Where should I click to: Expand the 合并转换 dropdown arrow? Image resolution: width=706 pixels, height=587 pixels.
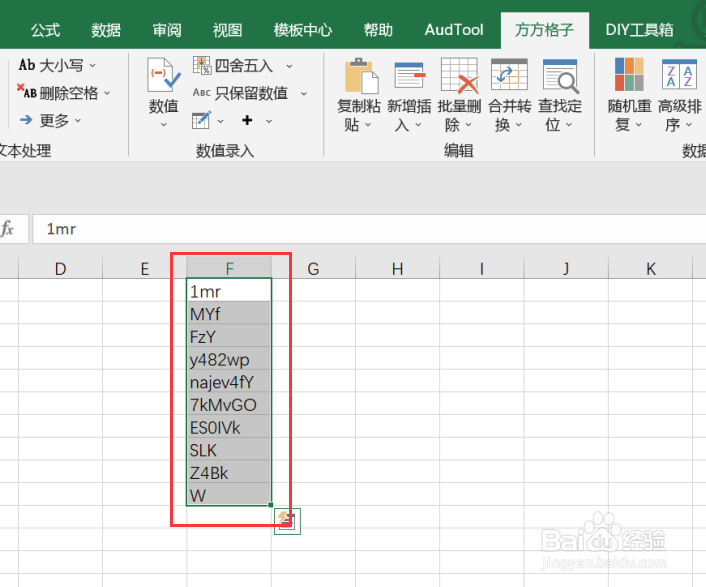pos(519,125)
